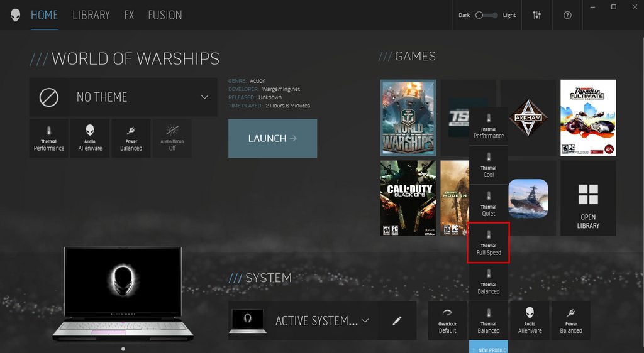The image size is (644, 353).
Task: Choose Thermal Cool profile
Action: point(489,165)
